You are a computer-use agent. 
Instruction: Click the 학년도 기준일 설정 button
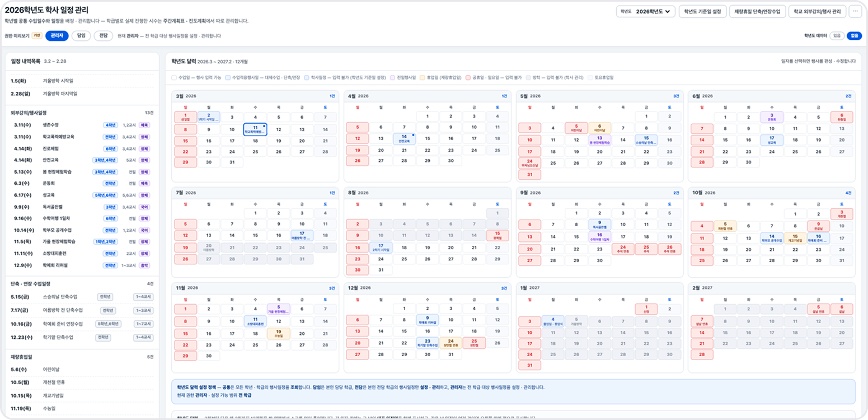pyautogui.click(x=702, y=11)
